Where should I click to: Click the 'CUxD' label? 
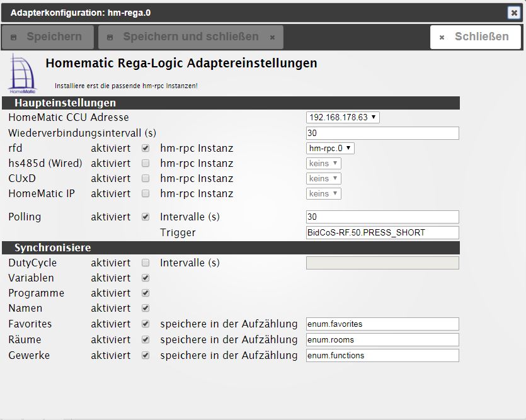pos(22,178)
